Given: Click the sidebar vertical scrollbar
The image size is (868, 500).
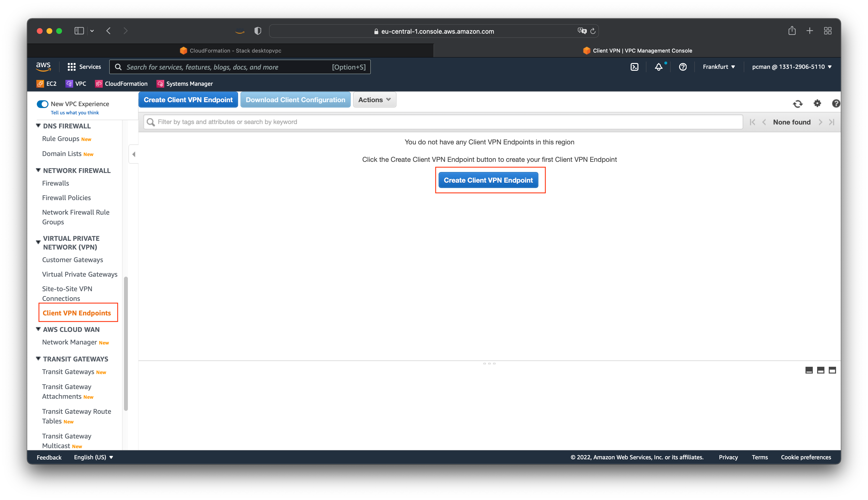Looking at the screenshot, I should [x=126, y=344].
